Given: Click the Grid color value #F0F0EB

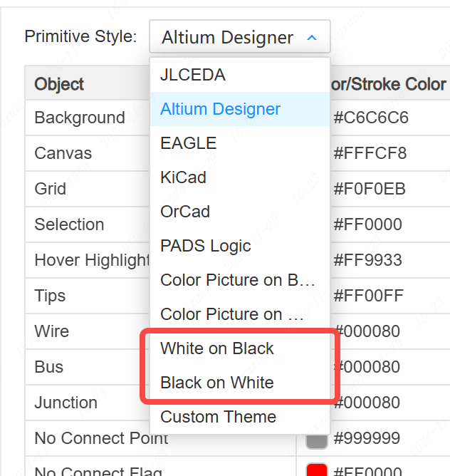Looking at the screenshot, I should coord(370,189).
